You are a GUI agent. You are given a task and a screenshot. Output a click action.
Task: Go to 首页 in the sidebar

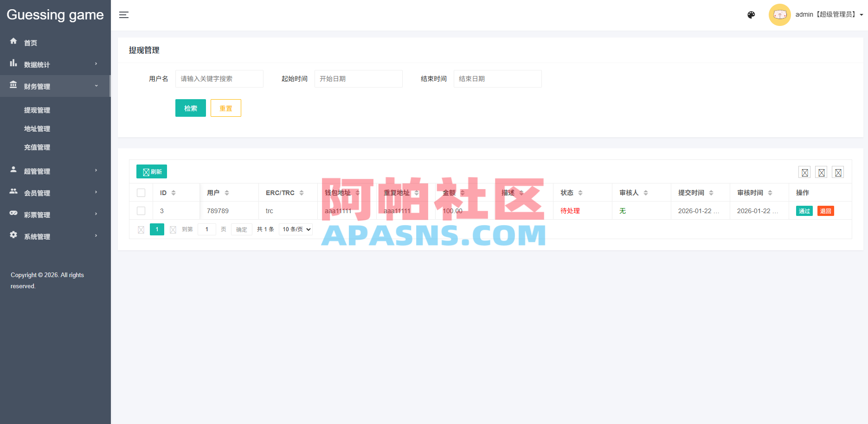(x=31, y=43)
